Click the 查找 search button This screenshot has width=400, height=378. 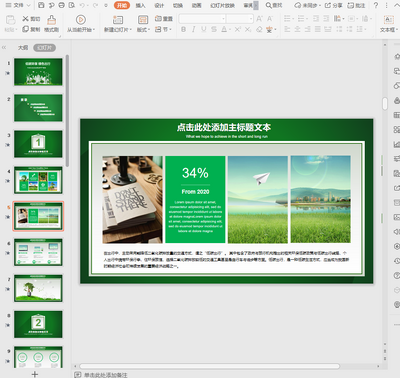[274, 5]
